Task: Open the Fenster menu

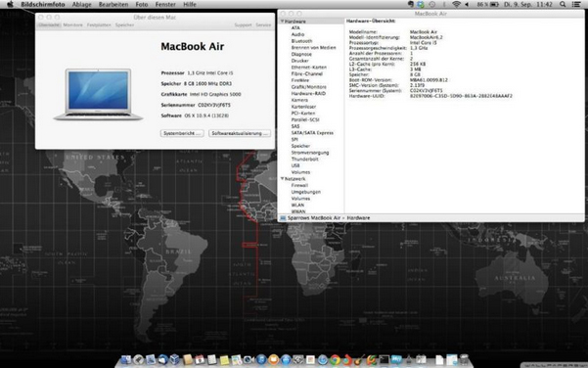Action: tap(165, 4)
